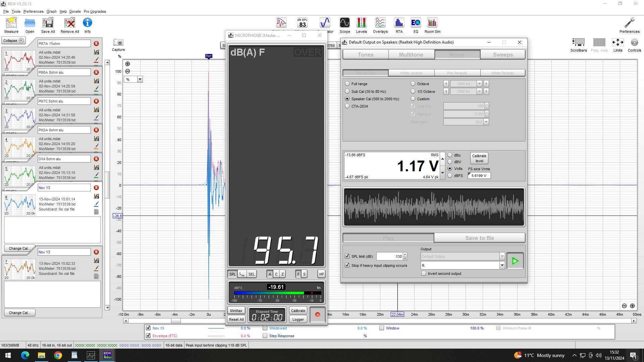The width and height of the screenshot is (644, 362).
Task: Open the Output device dropdown
Action: 502,256
